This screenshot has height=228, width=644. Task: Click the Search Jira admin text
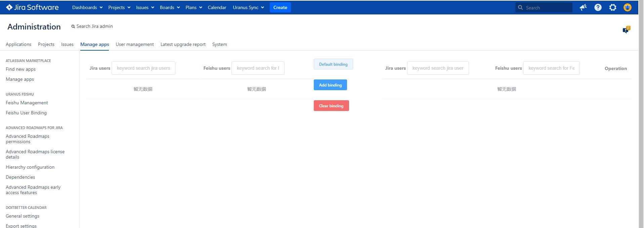tap(94, 26)
